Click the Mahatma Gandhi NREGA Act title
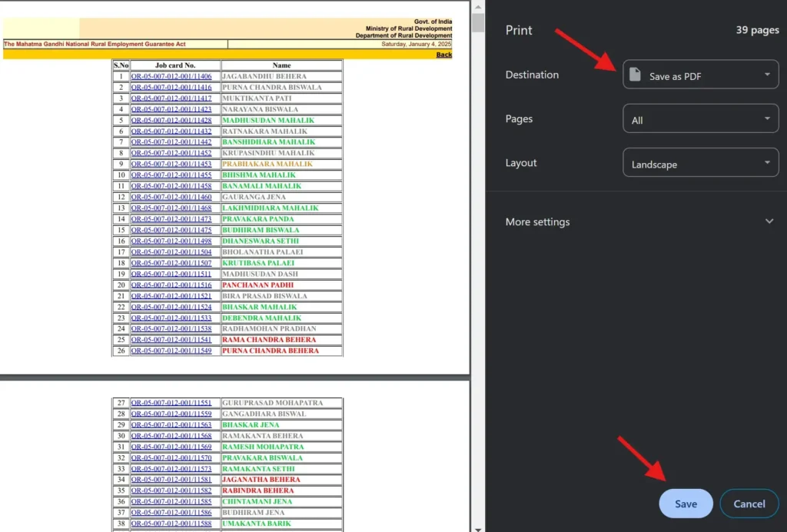787x532 pixels. (x=95, y=44)
